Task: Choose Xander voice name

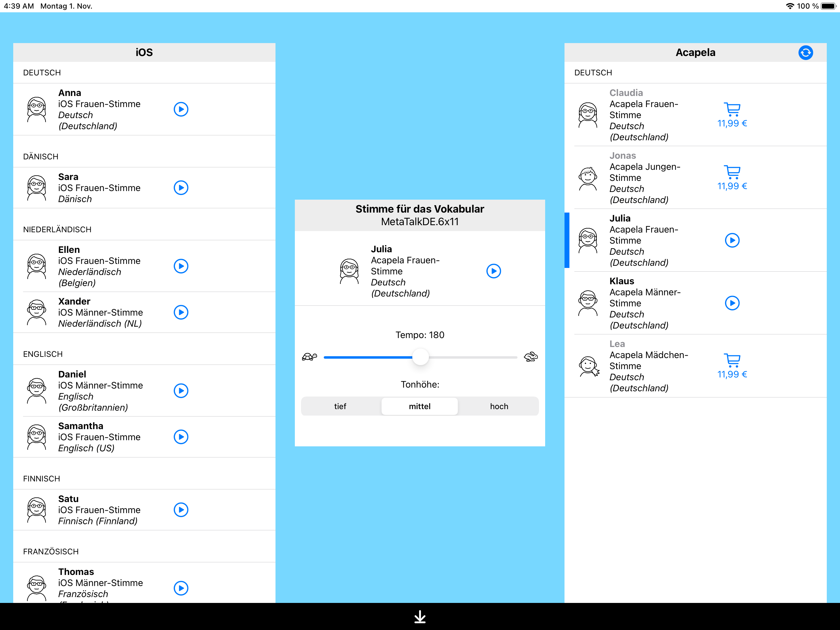Action: [74, 302]
